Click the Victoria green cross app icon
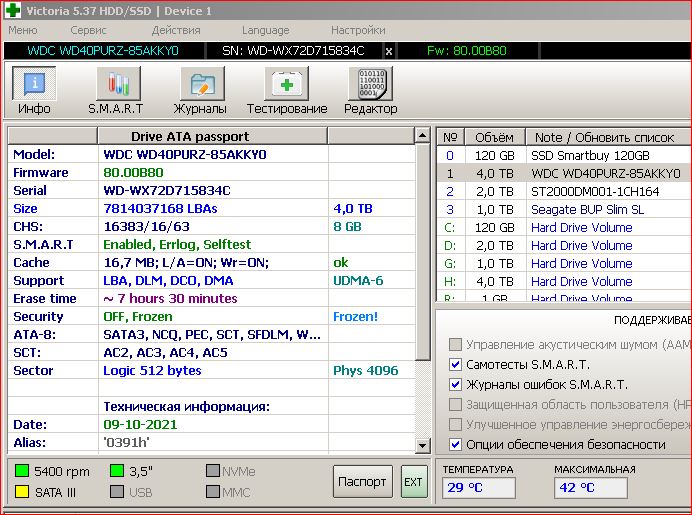Image resolution: width=692 pixels, height=515 pixels. point(12,10)
